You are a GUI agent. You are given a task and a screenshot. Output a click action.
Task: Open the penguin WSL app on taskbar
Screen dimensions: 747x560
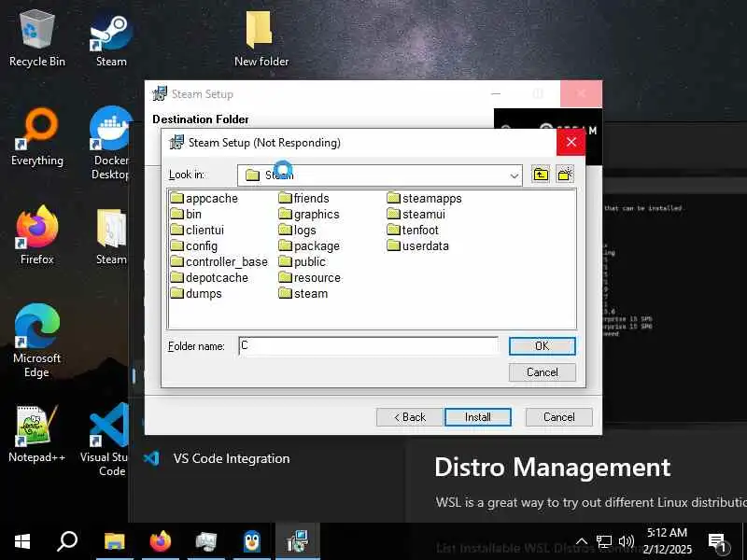251,541
